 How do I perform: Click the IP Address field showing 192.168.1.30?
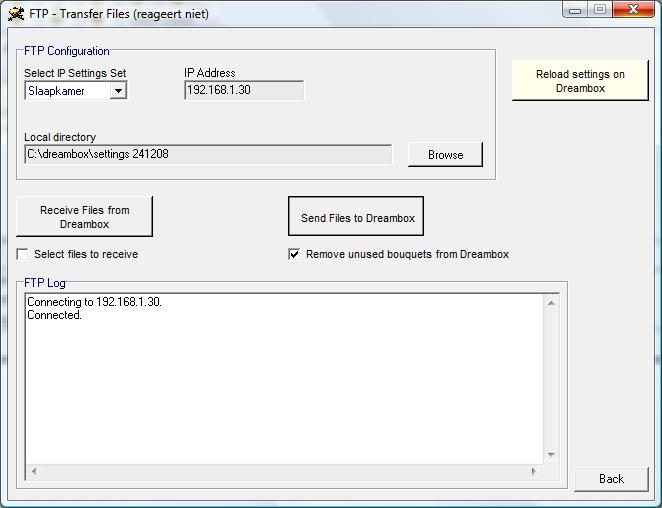[x=244, y=90]
